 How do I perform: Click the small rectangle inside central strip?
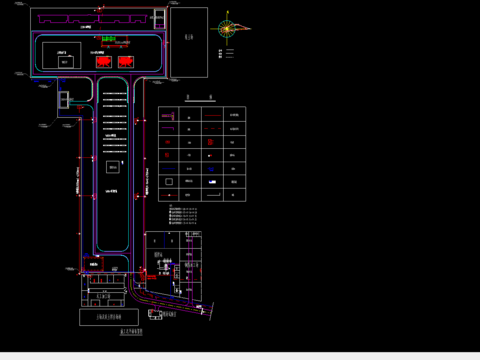[113, 167]
